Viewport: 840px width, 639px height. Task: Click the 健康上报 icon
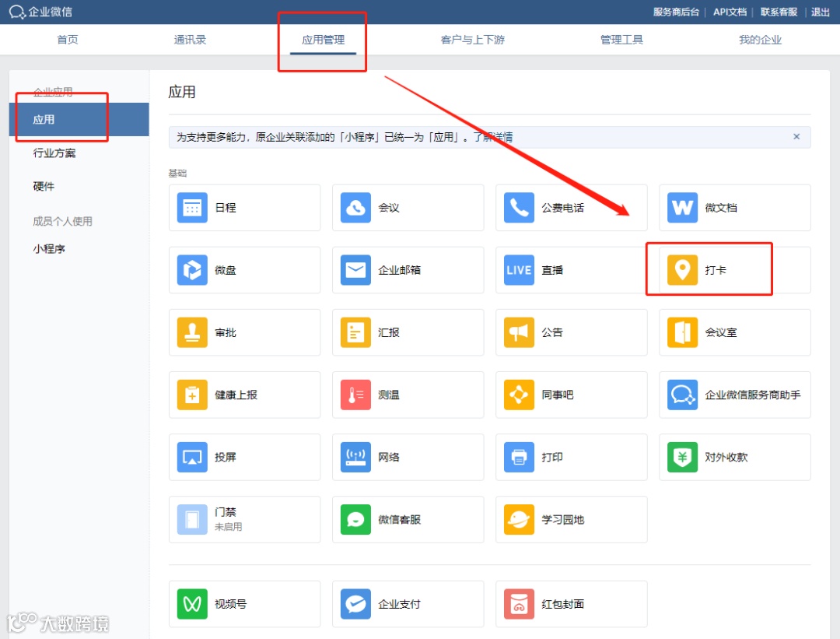[192, 395]
